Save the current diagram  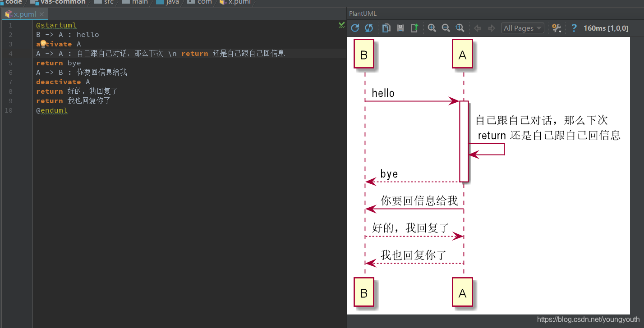(400, 28)
